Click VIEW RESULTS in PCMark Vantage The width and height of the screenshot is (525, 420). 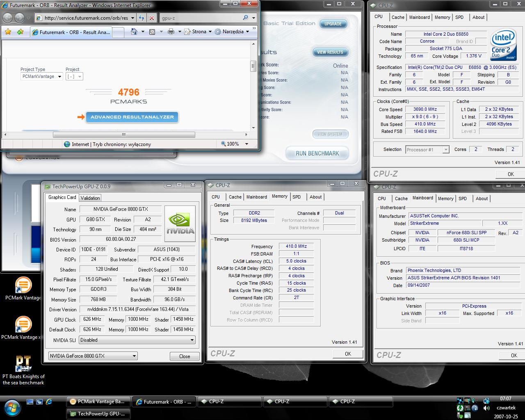coord(330,52)
